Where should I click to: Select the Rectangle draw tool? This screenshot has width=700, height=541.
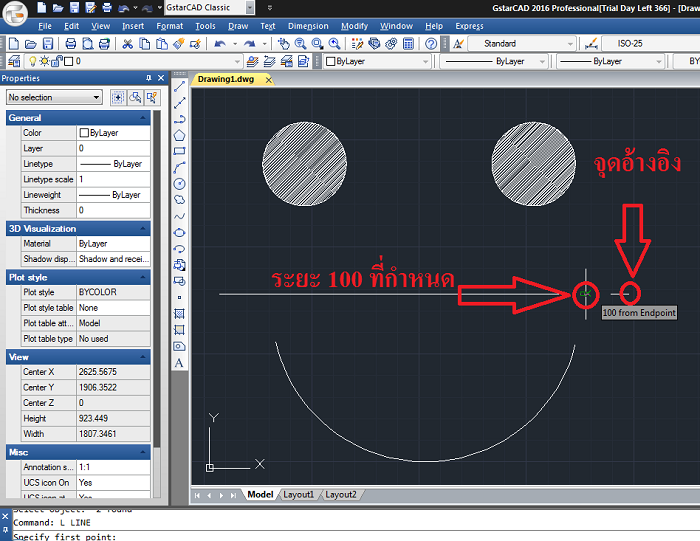pos(179,151)
